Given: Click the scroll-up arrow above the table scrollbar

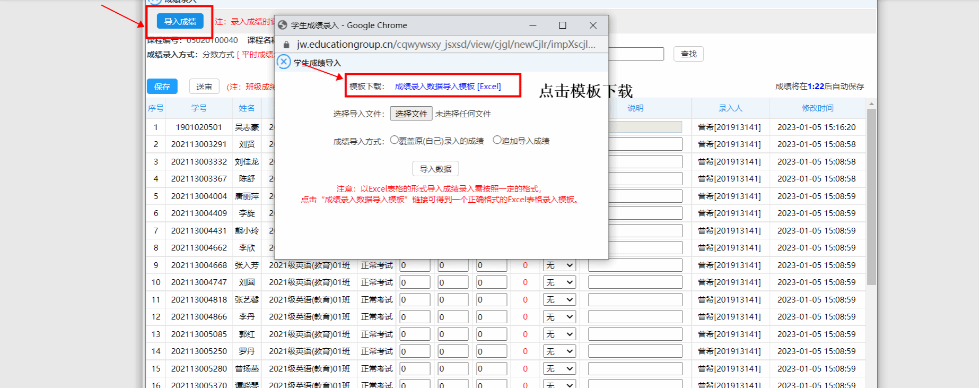Looking at the screenshot, I should 871,104.
